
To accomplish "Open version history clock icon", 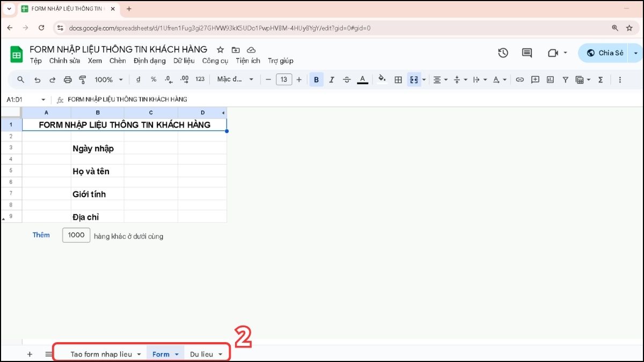I will pos(503,53).
